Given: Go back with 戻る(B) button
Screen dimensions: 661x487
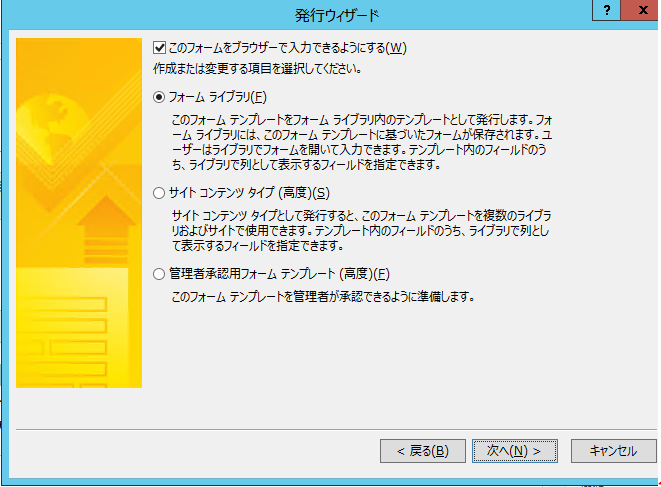Looking at the screenshot, I should [x=423, y=451].
